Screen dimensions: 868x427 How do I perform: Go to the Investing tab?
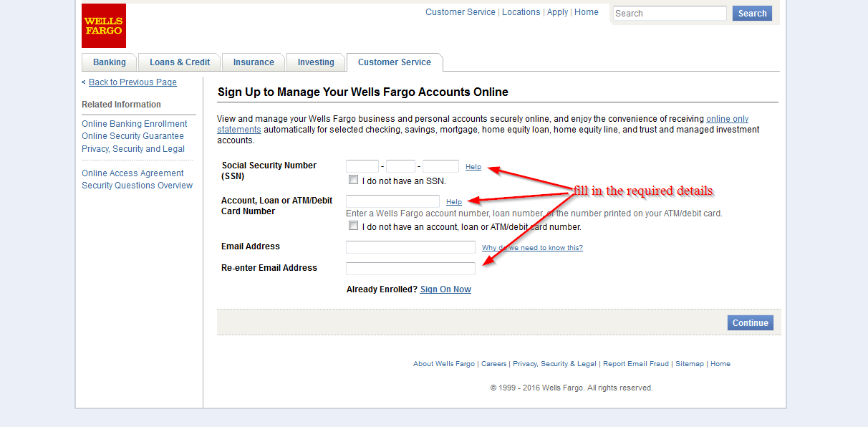(316, 62)
